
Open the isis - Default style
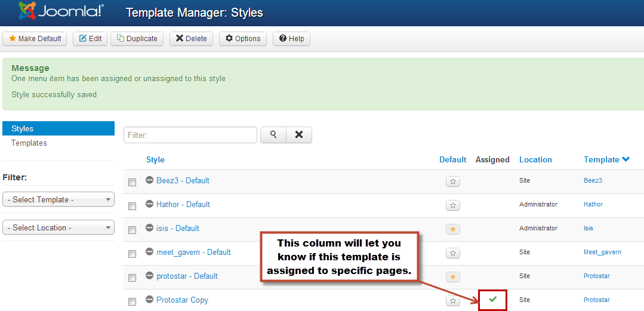point(178,228)
